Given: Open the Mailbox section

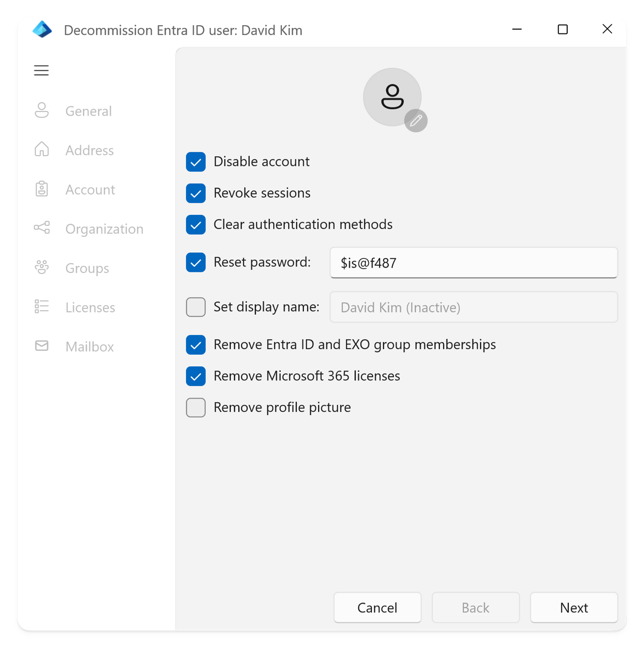Looking at the screenshot, I should pyautogui.click(x=89, y=346).
